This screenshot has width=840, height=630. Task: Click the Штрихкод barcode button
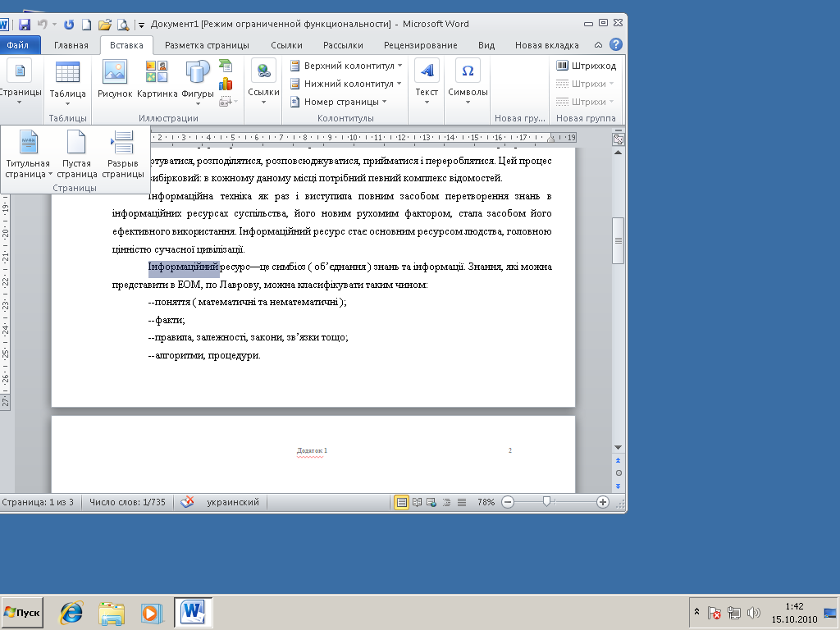coord(586,66)
